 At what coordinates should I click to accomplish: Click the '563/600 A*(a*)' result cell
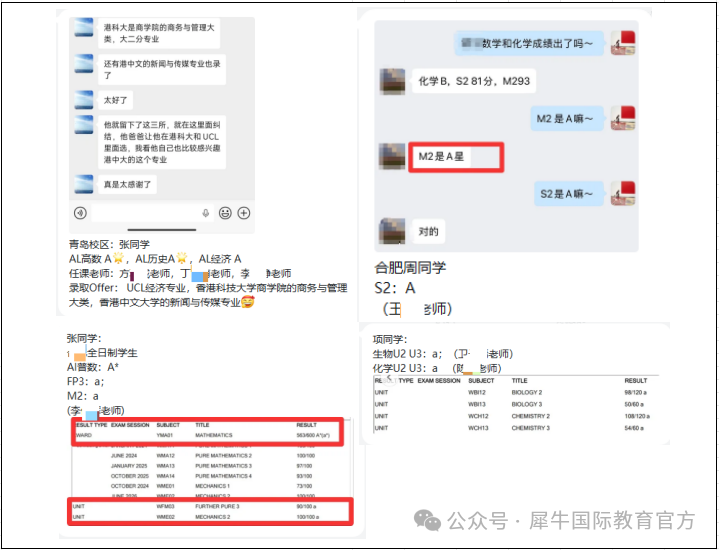[x=313, y=435]
